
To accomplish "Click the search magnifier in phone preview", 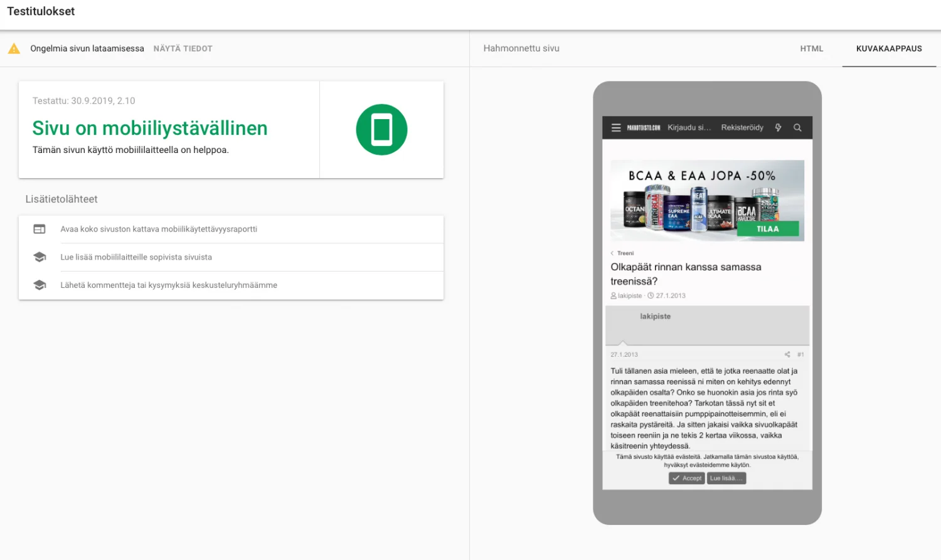I will [x=797, y=128].
